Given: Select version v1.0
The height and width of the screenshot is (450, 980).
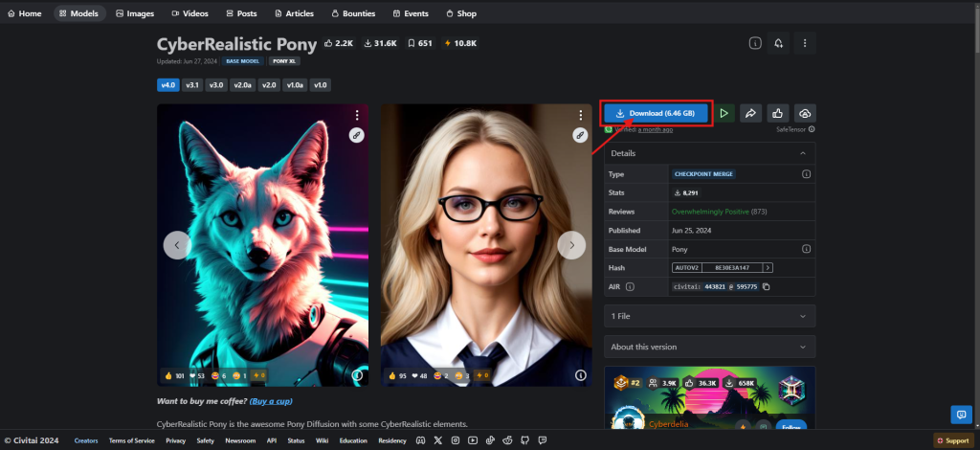Looking at the screenshot, I should tap(321, 85).
